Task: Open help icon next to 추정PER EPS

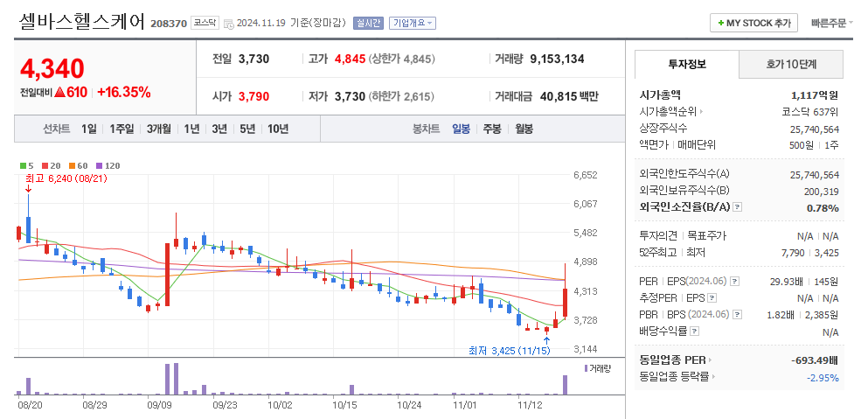Action: (712, 298)
